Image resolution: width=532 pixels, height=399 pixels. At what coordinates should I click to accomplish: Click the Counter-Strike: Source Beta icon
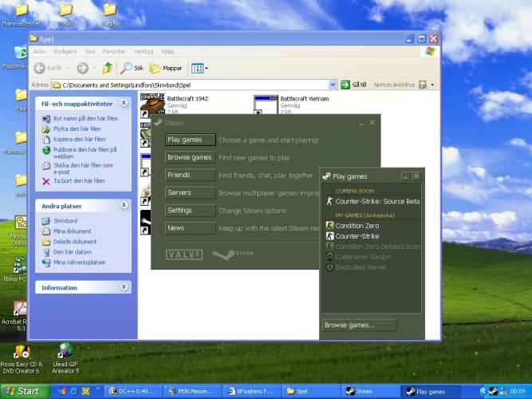tap(329, 202)
